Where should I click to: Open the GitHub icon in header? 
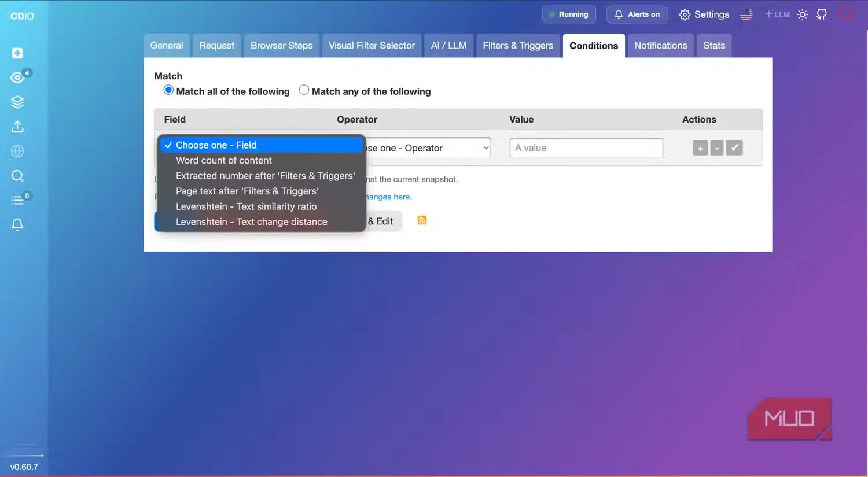822,14
